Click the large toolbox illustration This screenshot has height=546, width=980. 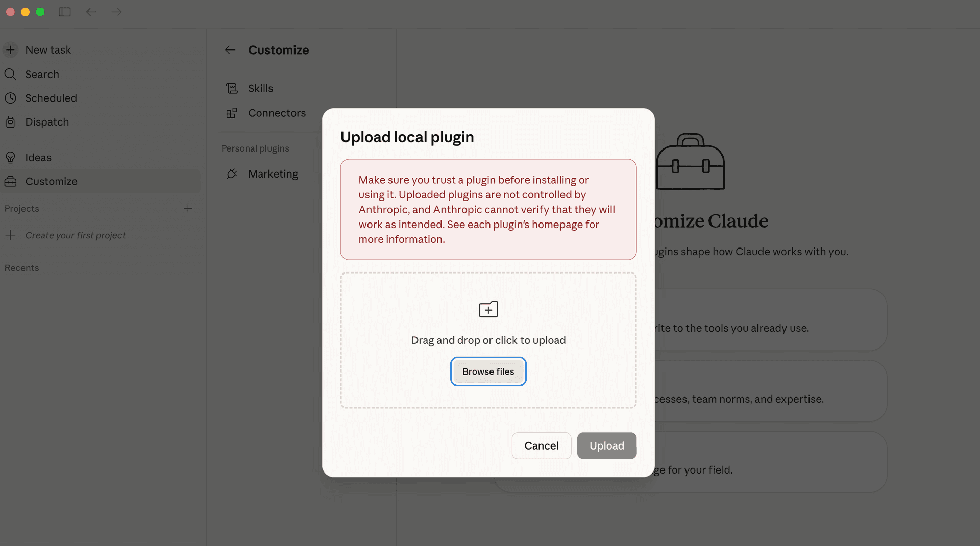click(x=690, y=162)
